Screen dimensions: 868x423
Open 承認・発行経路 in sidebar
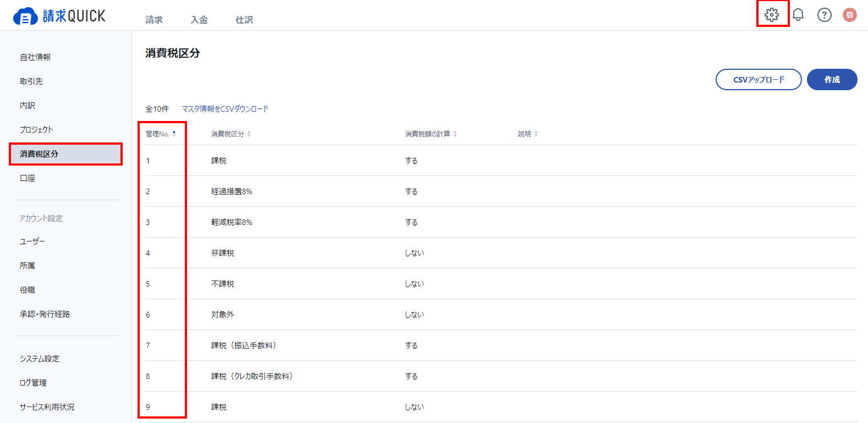pyautogui.click(x=45, y=314)
